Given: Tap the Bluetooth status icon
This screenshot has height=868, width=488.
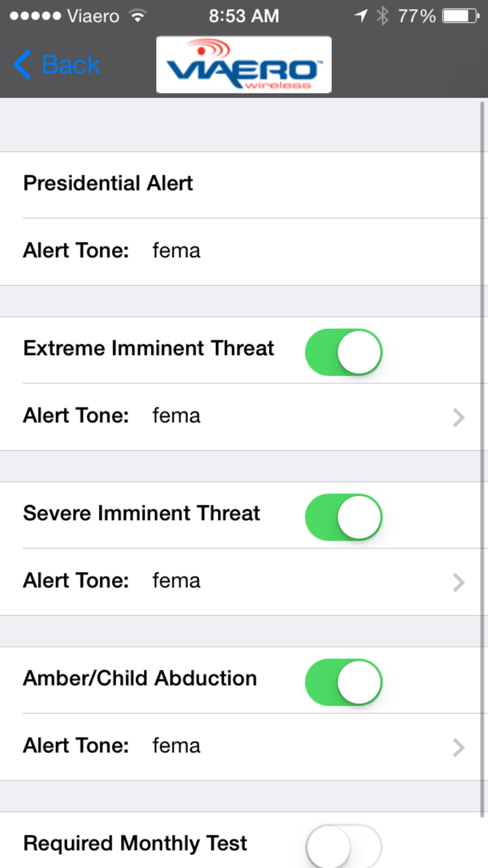Looking at the screenshot, I should coord(383,16).
